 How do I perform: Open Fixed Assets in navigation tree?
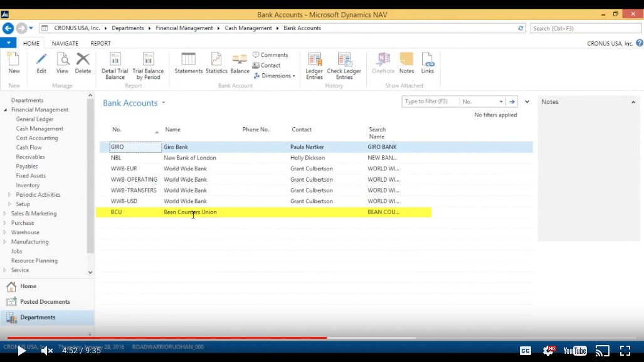pos(31,175)
